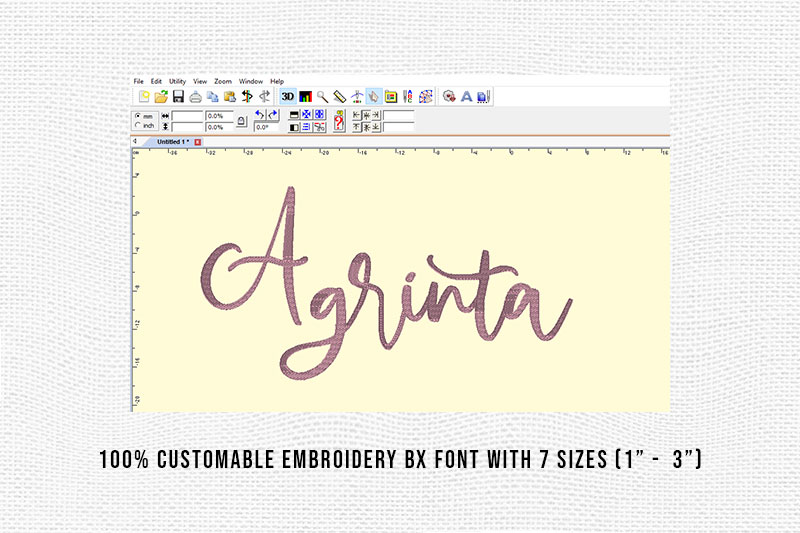Open the color bars stitch simulator icon
The image size is (800, 533).
[305, 96]
